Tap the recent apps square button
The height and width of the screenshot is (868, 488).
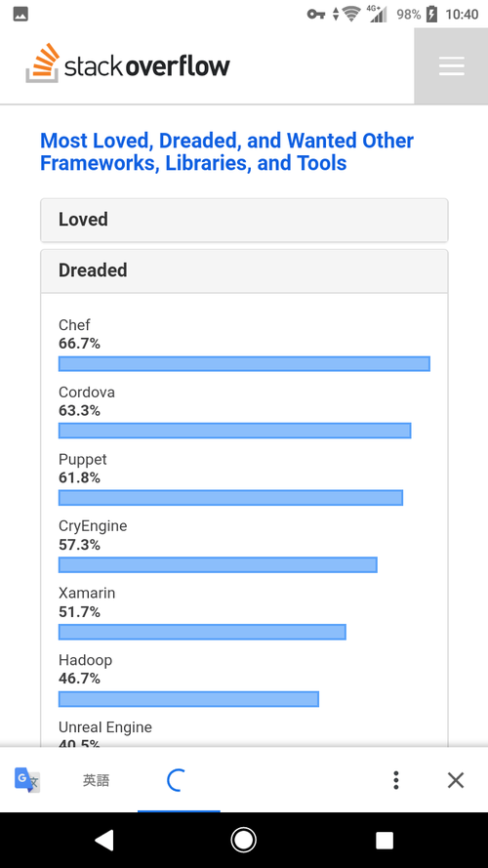[x=384, y=840]
